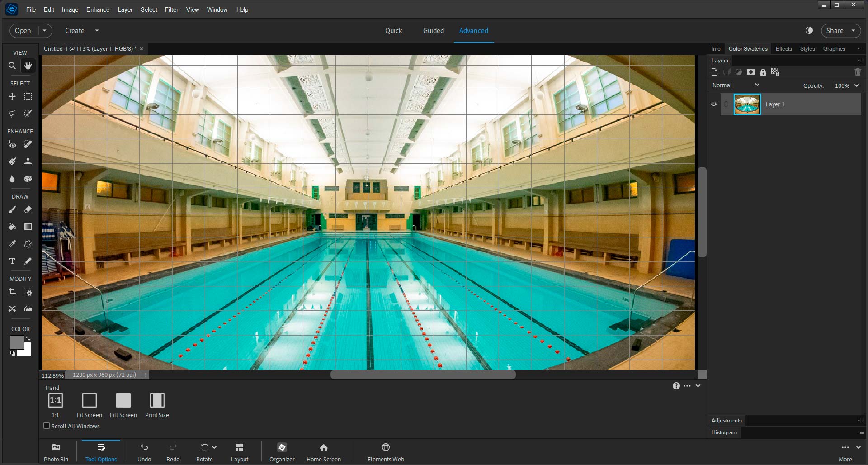Open the Organizer from the taskbar
This screenshot has height=465, width=868.
[282, 452]
